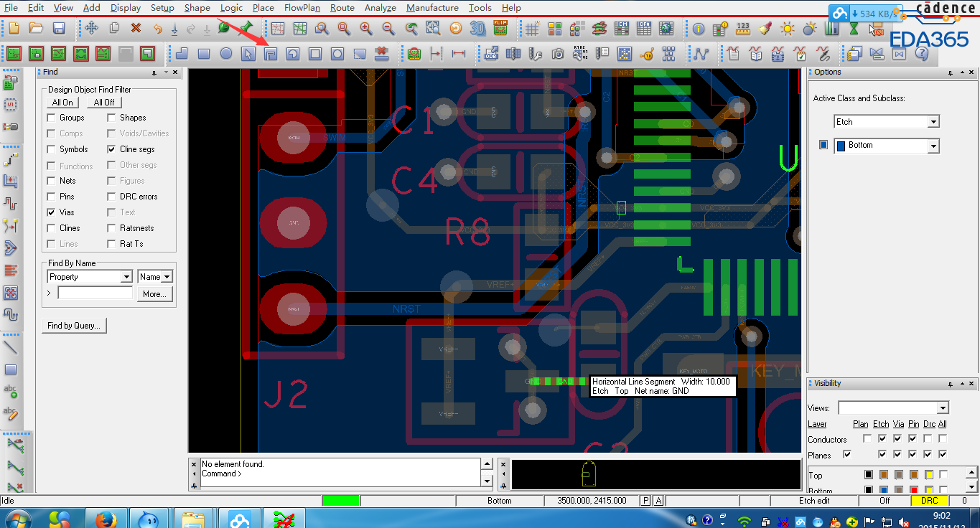Open the Etch active class dropdown
This screenshot has width=980, height=528.
[933, 123]
